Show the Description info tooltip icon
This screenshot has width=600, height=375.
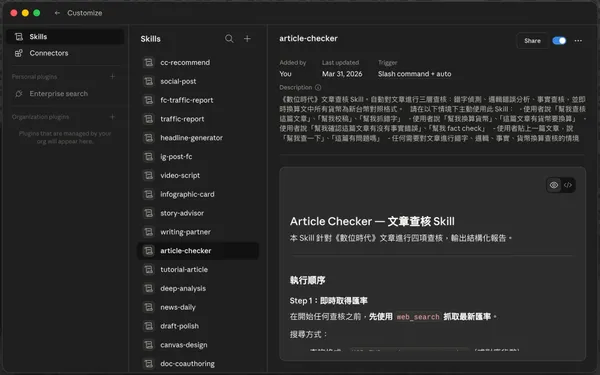coord(318,87)
